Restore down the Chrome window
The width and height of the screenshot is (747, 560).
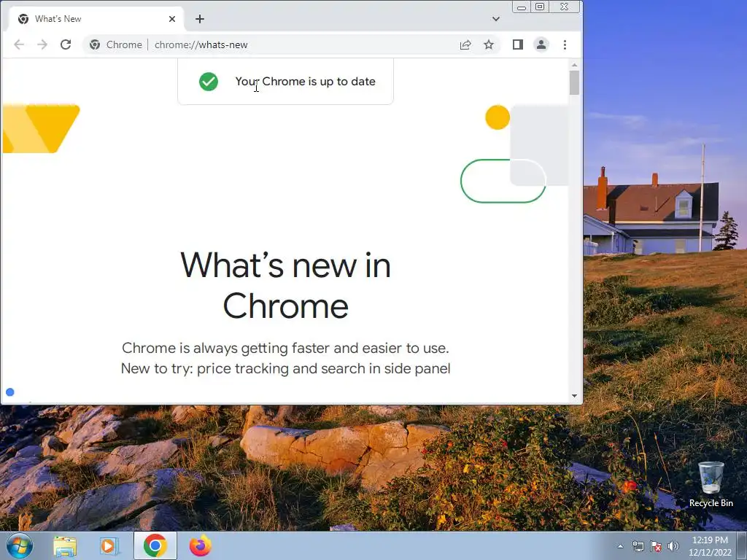coord(540,7)
